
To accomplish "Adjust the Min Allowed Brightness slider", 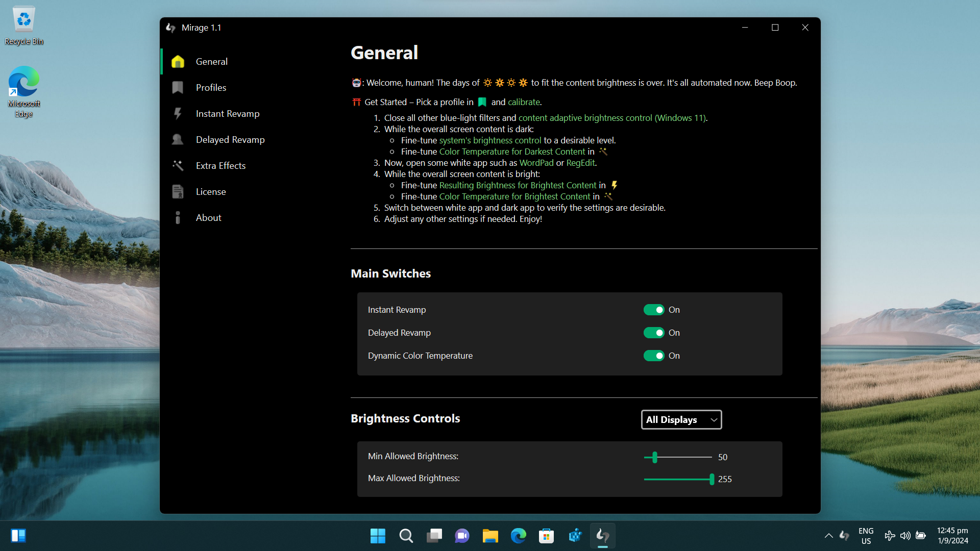I will (654, 457).
